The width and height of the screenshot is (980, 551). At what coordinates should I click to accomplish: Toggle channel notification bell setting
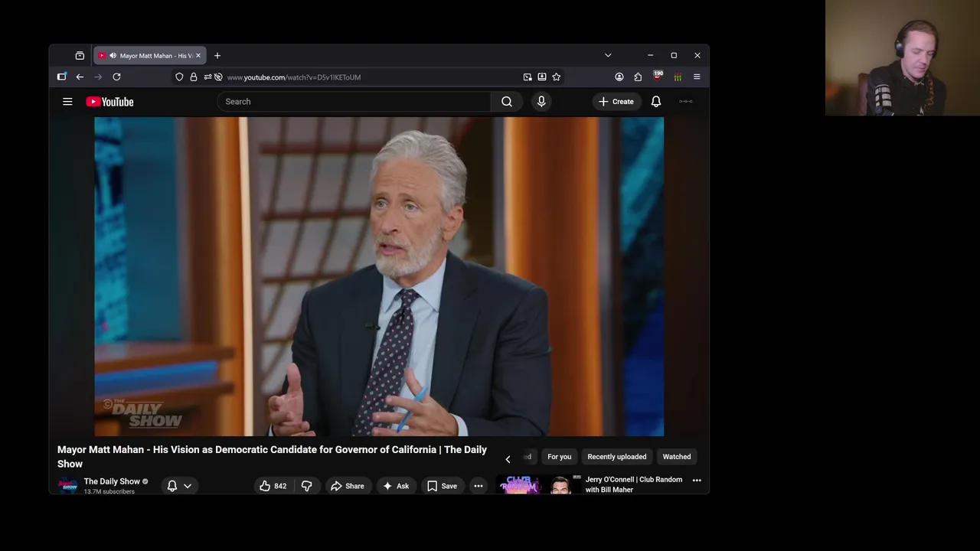coord(172,486)
